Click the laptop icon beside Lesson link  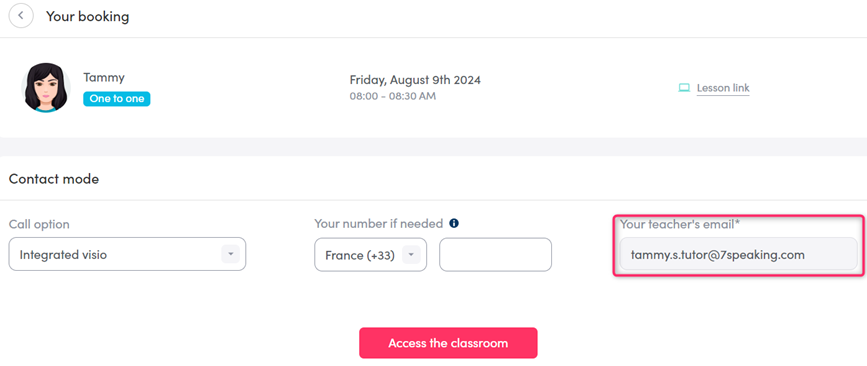coord(684,88)
